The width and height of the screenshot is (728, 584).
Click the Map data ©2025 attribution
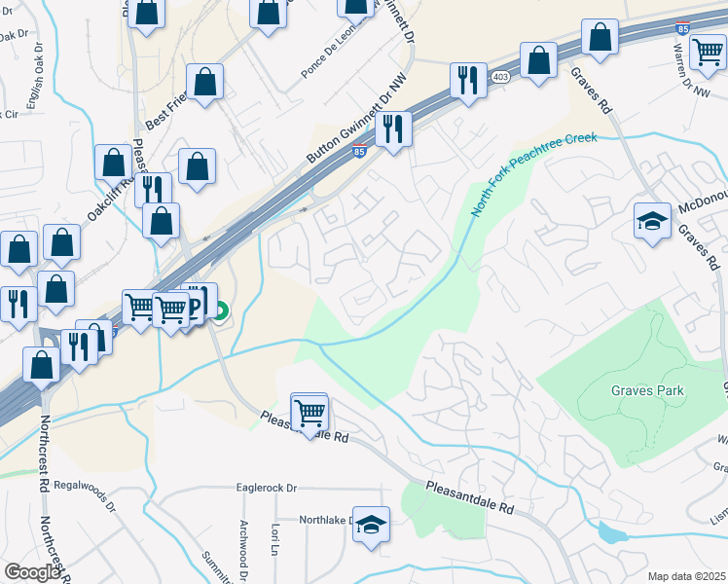pyautogui.click(x=687, y=576)
